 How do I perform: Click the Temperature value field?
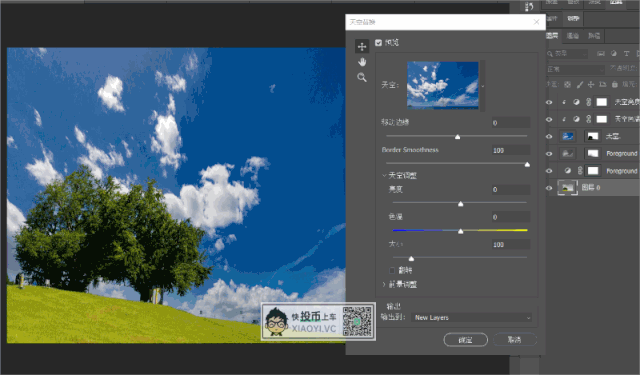click(511, 217)
